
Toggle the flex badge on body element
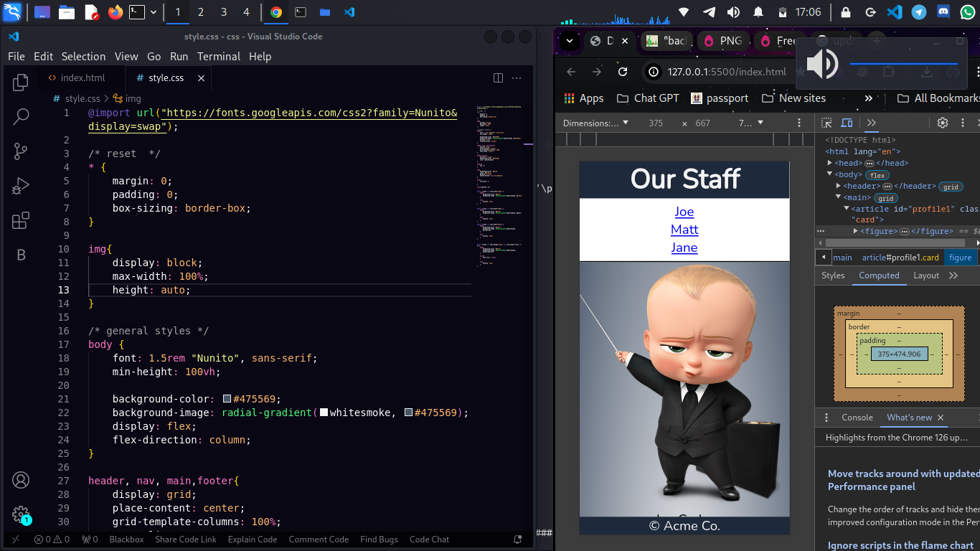pos(877,175)
